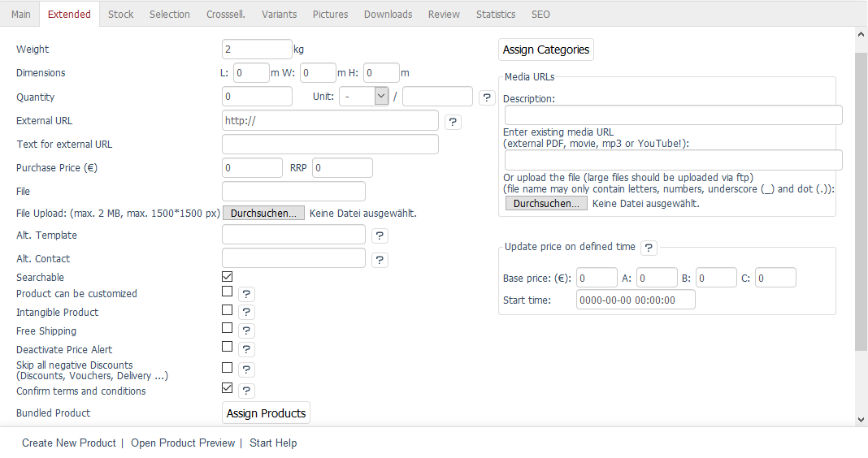This screenshot has width=868, height=458.
Task: Click the existing media URL field
Action: (674, 161)
